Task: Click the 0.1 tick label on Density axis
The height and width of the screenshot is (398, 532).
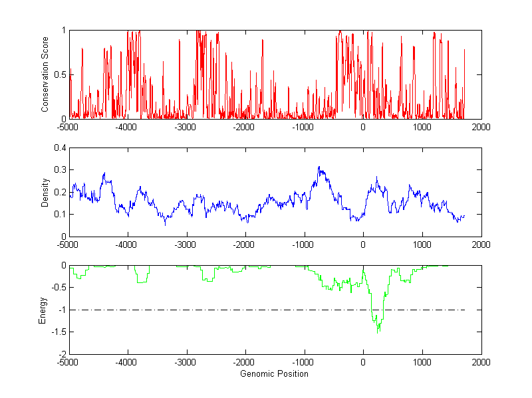Action: tap(60, 215)
